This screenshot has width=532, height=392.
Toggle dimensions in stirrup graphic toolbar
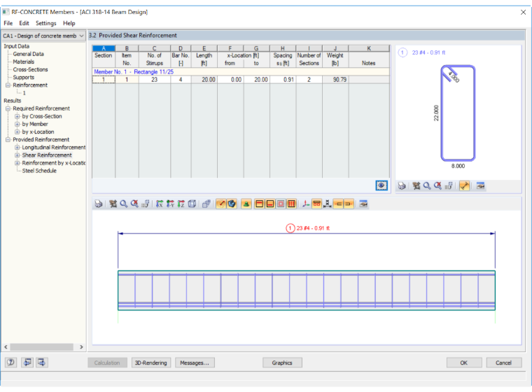tap(465, 186)
